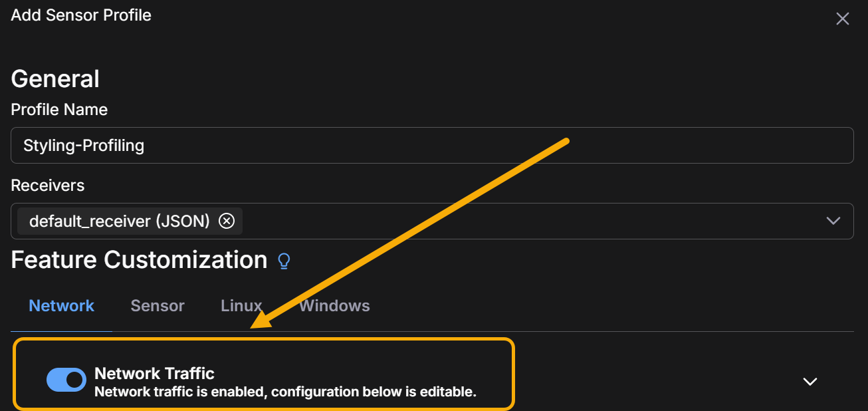This screenshot has height=411, width=868.
Task: Switch to the Sensor tab
Action: coord(158,306)
